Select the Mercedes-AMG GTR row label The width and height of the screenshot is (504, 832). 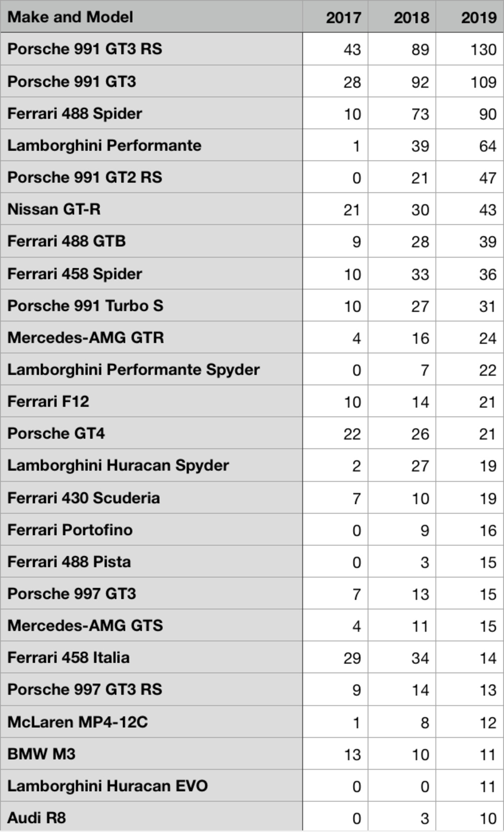[x=151, y=337]
